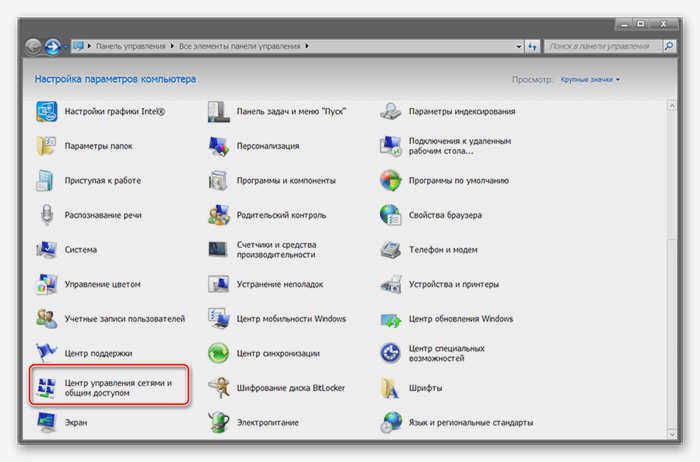Open the Speech Recognition microphone icon

click(46, 215)
